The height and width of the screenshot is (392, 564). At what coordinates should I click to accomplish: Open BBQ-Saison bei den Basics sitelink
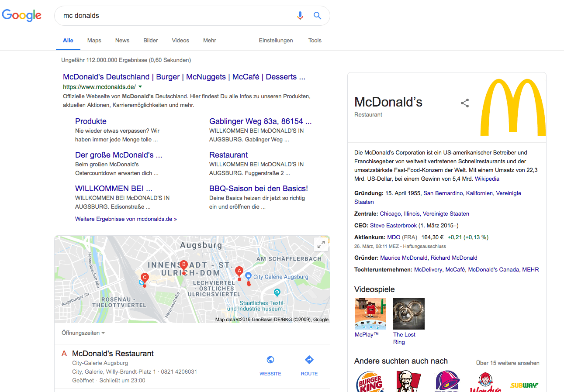259,189
